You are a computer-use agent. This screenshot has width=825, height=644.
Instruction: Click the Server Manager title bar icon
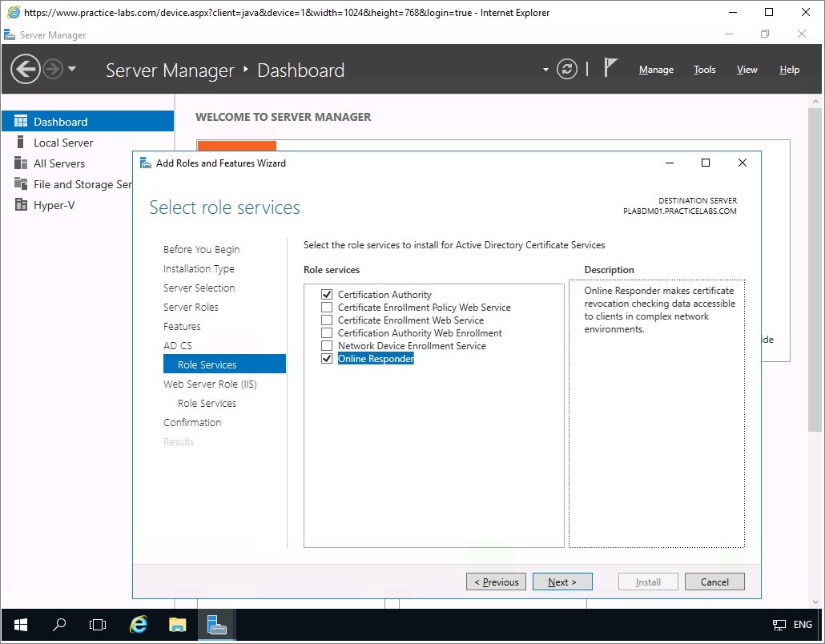(x=10, y=35)
